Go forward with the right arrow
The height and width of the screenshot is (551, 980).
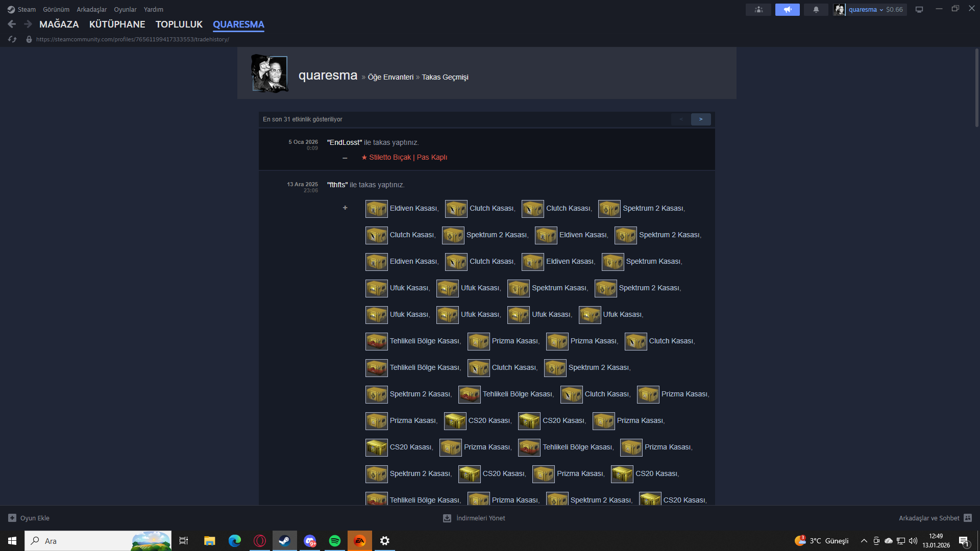click(x=28, y=24)
